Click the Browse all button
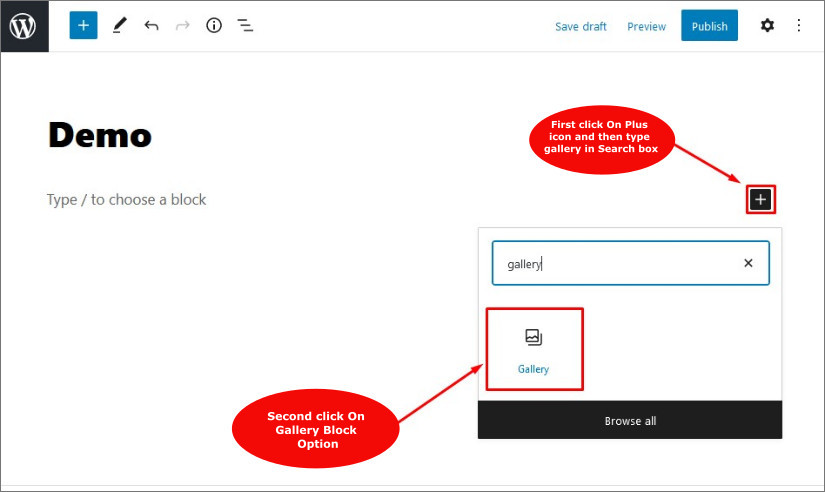This screenshot has height=492, width=825. (x=630, y=421)
